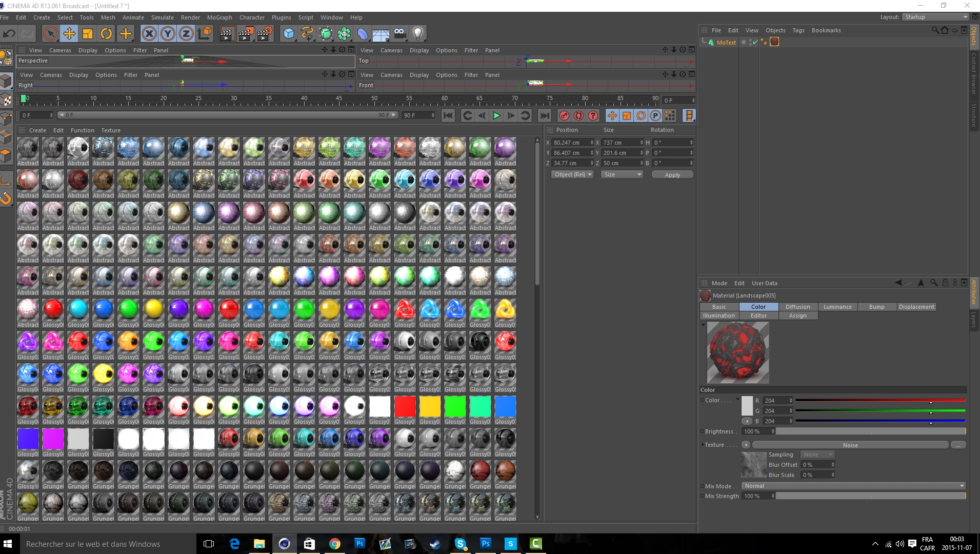
Task: Click the Texture arrow button beside Noise
Action: tap(746, 445)
